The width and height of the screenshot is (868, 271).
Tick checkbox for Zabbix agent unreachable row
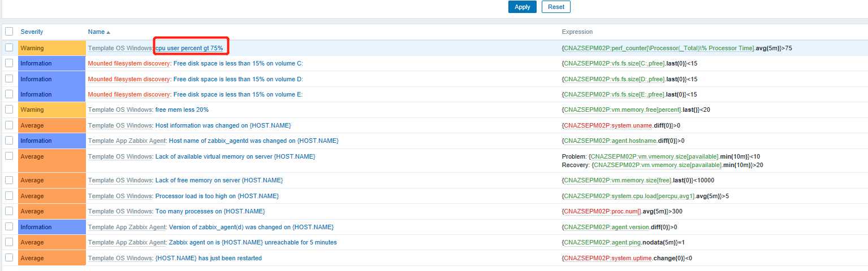click(9, 242)
